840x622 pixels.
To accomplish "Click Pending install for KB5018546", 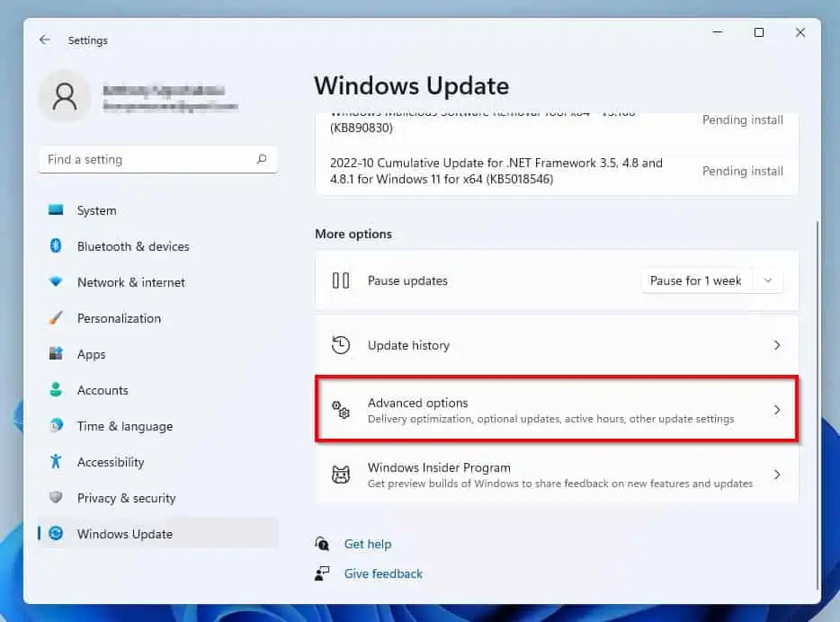I will [743, 171].
